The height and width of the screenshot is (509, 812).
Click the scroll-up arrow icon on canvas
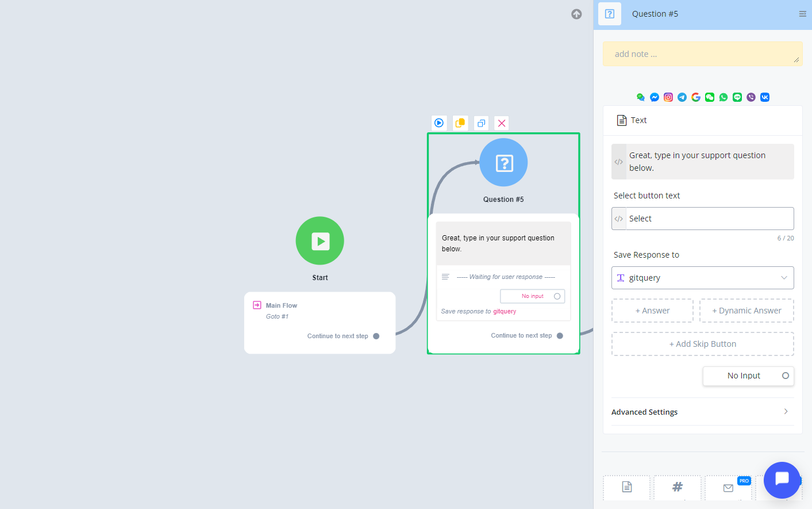click(x=576, y=14)
